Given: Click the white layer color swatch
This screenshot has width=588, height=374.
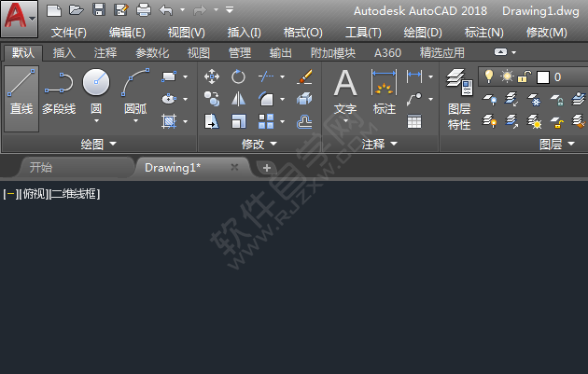Looking at the screenshot, I should [x=542, y=77].
